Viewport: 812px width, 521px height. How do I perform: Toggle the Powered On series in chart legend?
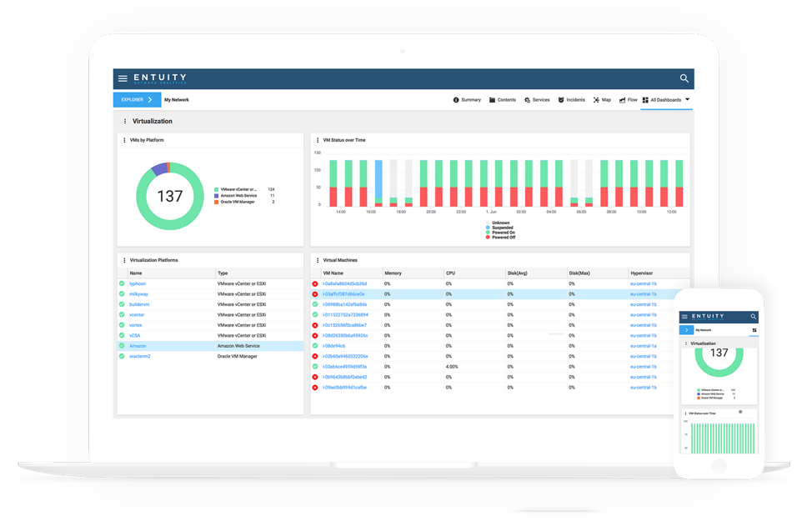pos(500,233)
